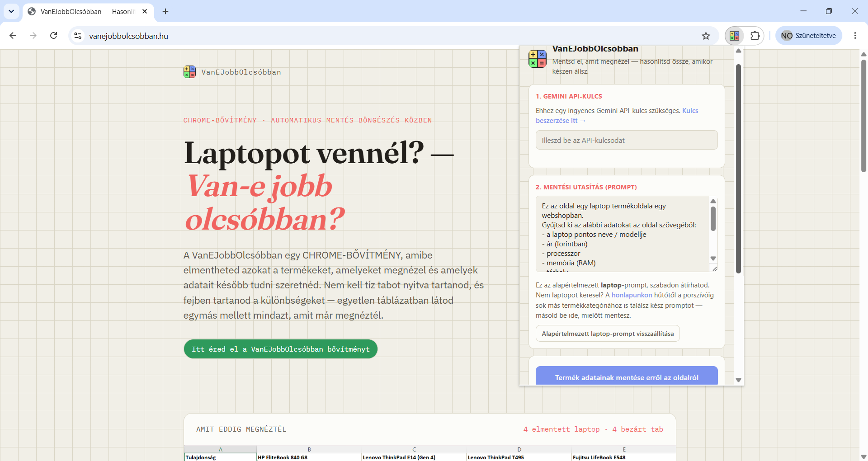The height and width of the screenshot is (461, 868).
Task: Click the prompt textarea scrollbar thumb
Action: 713,219
